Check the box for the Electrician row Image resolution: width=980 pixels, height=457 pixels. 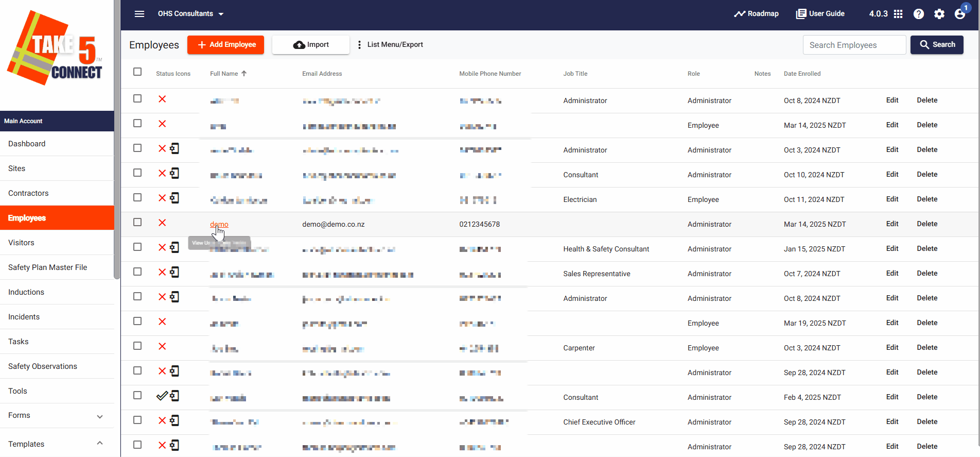(x=137, y=197)
